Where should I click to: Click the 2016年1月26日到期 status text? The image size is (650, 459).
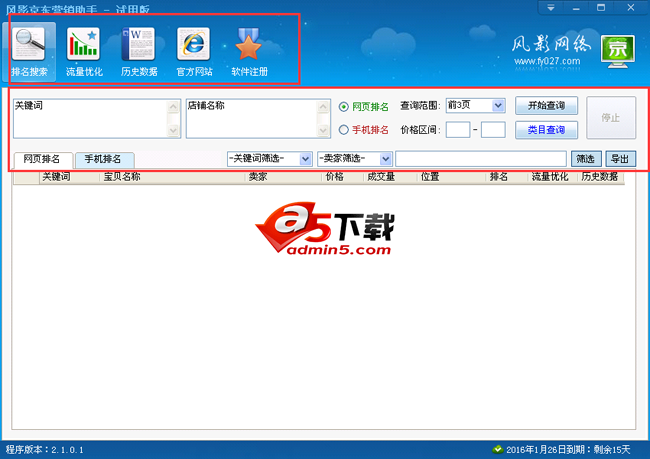click(568, 449)
